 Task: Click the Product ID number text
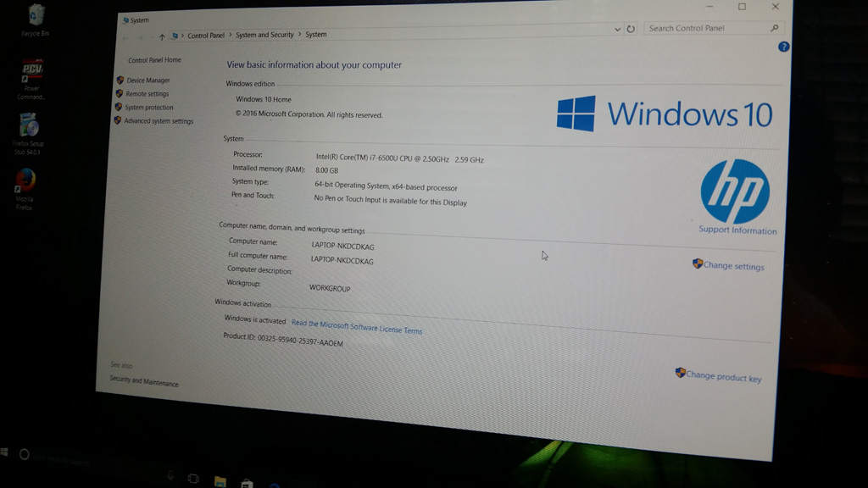[300, 341]
